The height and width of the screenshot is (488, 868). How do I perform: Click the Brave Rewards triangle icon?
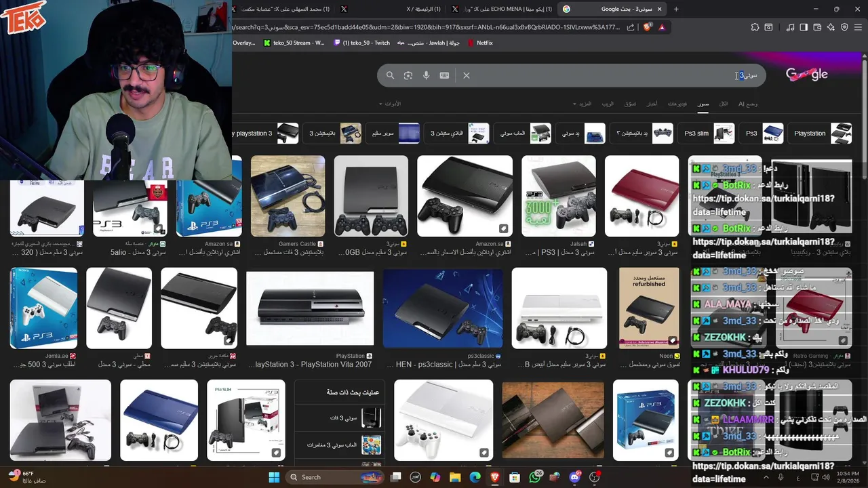(x=662, y=27)
